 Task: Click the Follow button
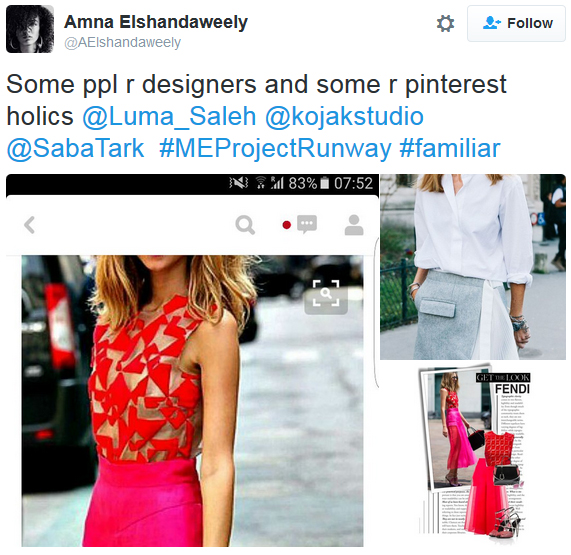click(x=516, y=23)
